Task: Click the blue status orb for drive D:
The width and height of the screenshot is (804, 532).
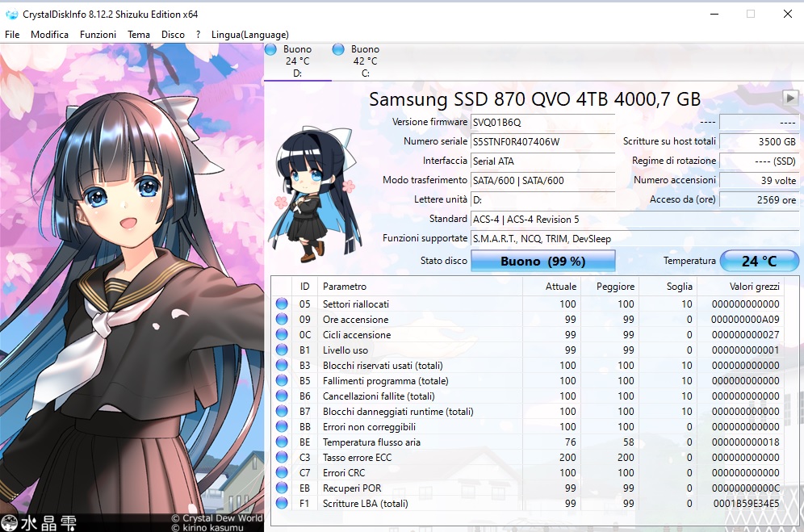Action: click(x=270, y=49)
